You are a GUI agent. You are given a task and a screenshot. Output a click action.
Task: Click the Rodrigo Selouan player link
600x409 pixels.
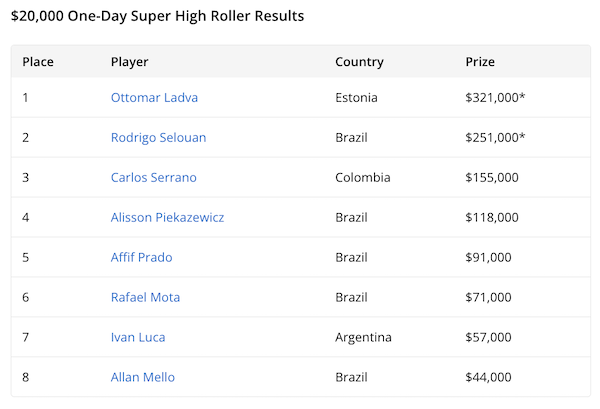coord(158,137)
